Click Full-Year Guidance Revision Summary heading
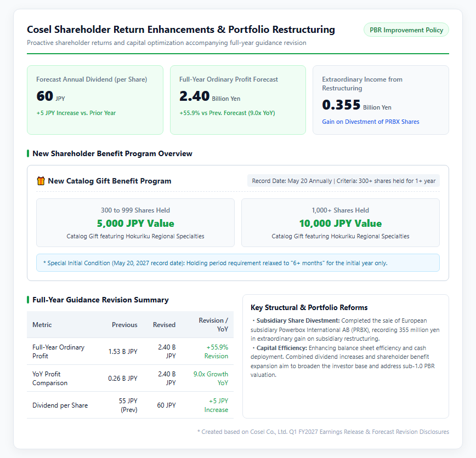 [x=100, y=300]
